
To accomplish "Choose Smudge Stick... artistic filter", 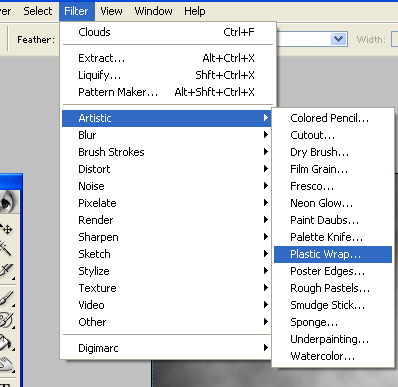I will click(x=333, y=305).
